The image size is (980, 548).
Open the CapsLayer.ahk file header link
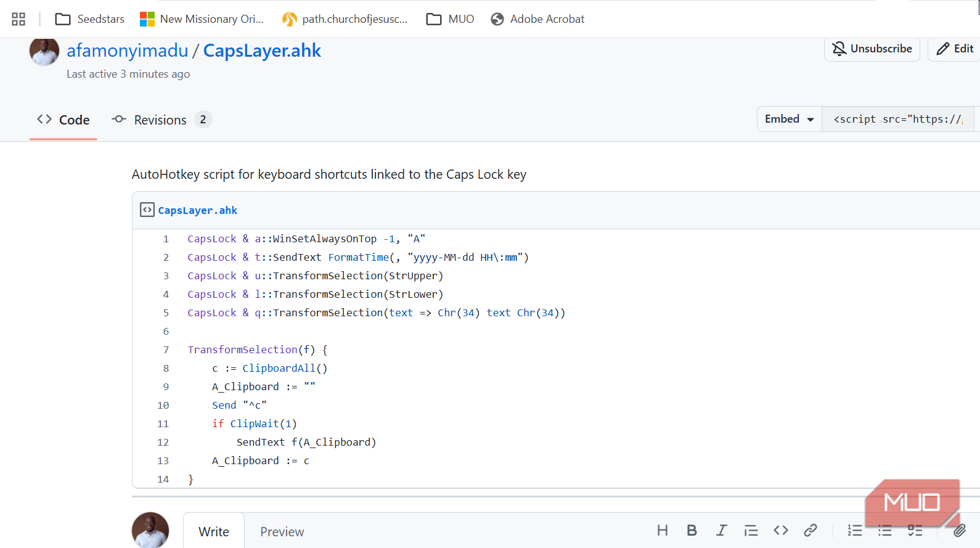click(198, 210)
